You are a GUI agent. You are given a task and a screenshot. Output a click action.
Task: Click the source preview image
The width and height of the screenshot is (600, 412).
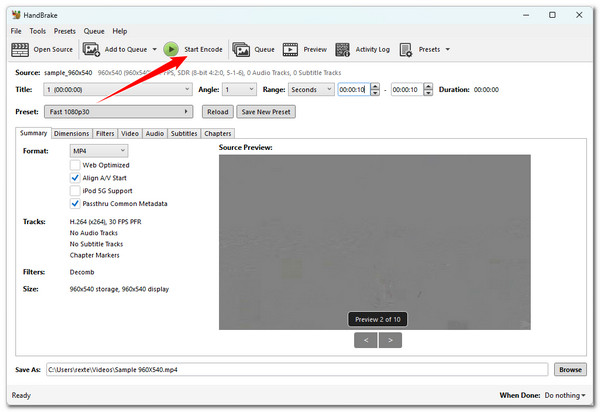click(x=375, y=242)
